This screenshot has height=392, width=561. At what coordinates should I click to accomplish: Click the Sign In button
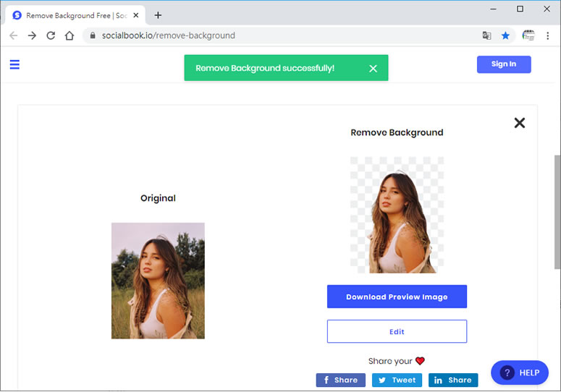tap(504, 64)
